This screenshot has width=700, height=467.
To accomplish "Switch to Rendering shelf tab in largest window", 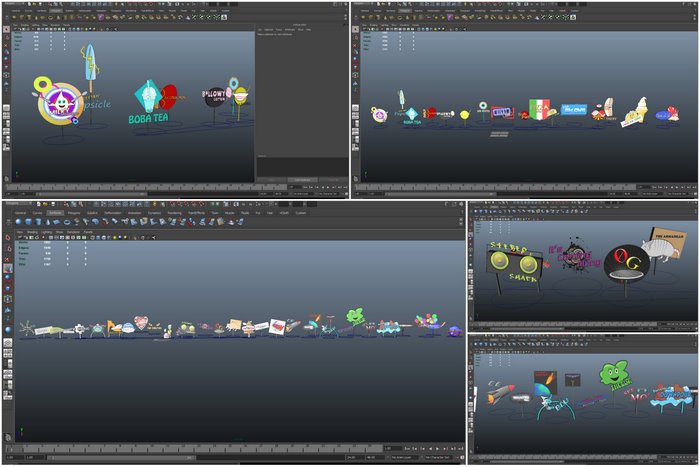I will tap(175, 213).
